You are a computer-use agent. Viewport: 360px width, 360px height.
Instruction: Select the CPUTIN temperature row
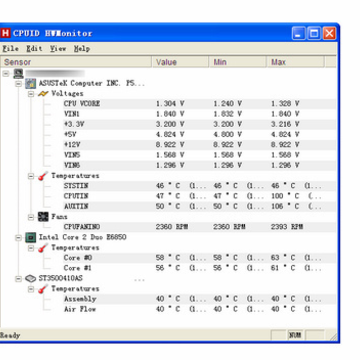tap(199, 196)
